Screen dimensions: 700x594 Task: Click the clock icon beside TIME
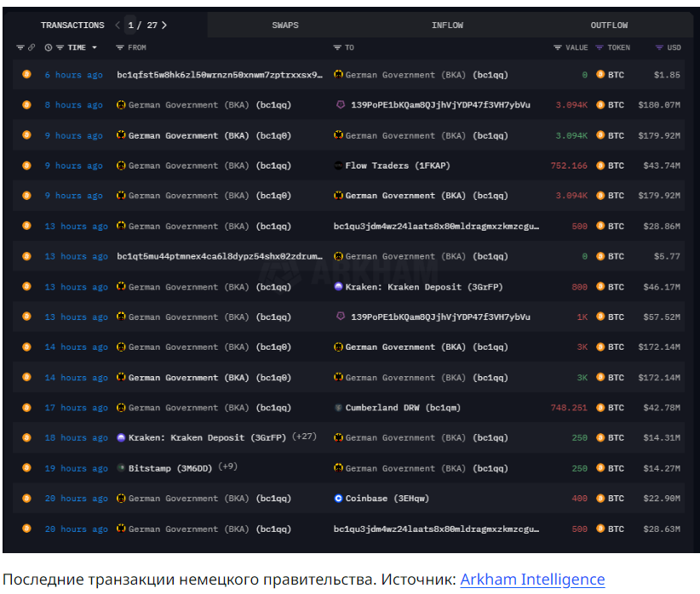point(49,48)
